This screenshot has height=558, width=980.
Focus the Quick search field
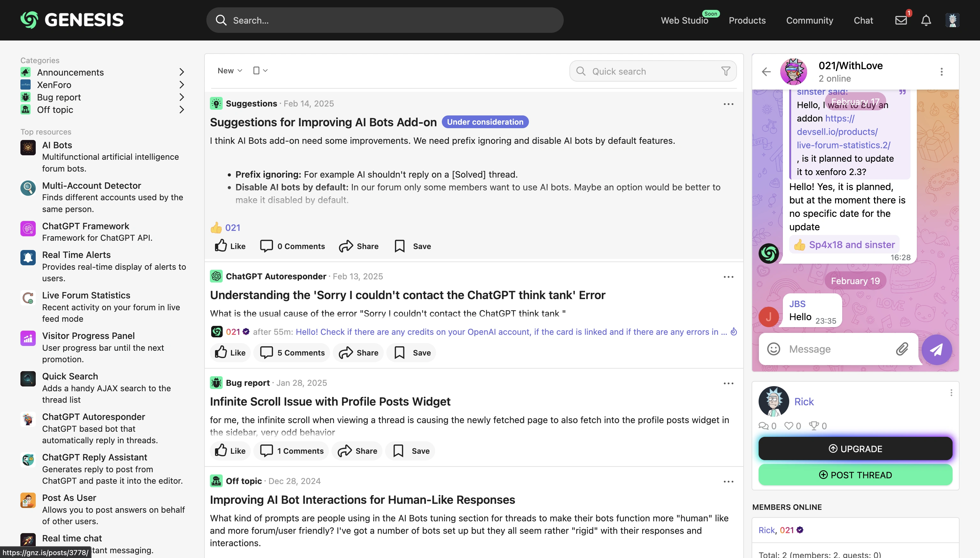(653, 71)
